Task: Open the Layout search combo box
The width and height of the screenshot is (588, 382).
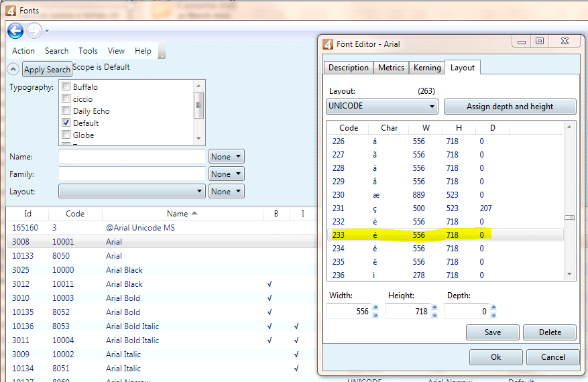Action: 132,191
